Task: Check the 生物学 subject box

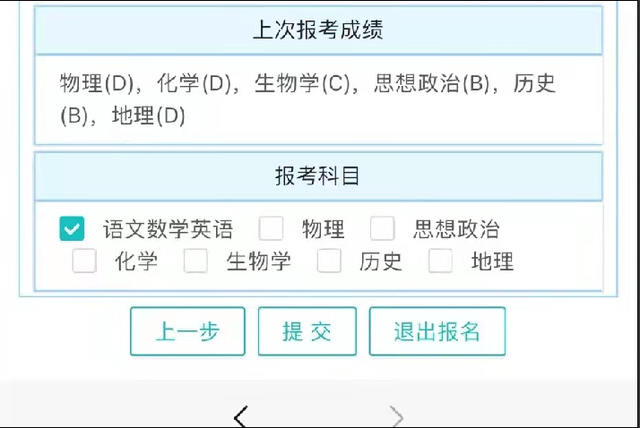Action: point(196,261)
